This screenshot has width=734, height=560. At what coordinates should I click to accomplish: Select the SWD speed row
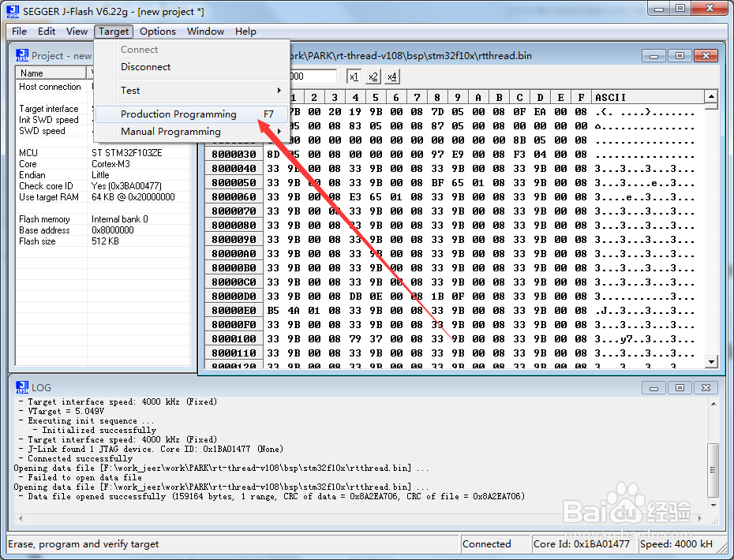[55, 131]
